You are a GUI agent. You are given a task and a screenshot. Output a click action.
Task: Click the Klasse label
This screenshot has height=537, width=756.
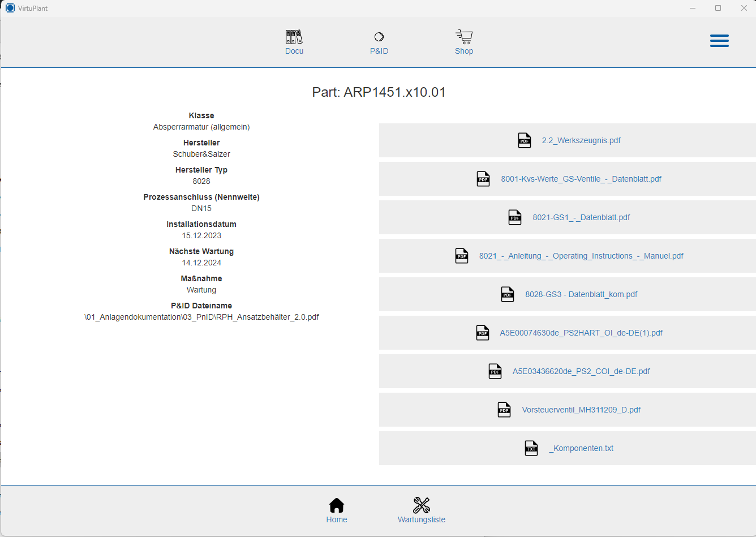pos(201,115)
